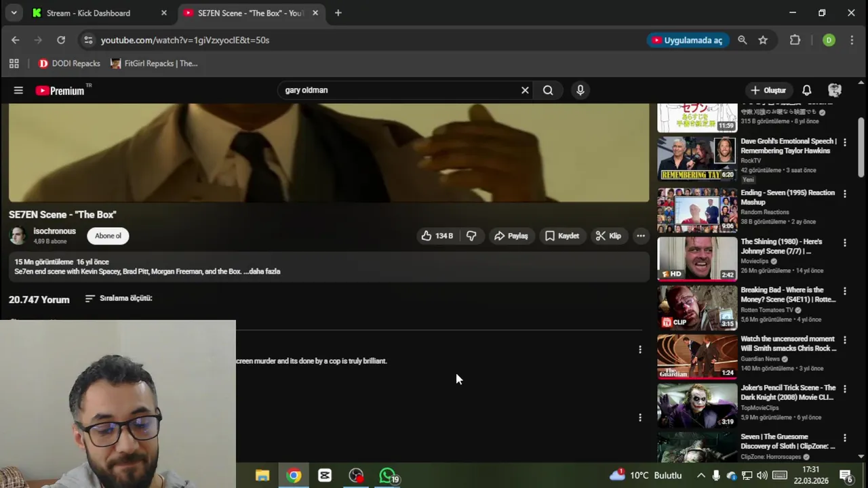
Task: Close the Kick Dashboard tab
Action: pyautogui.click(x=164, y=13)
